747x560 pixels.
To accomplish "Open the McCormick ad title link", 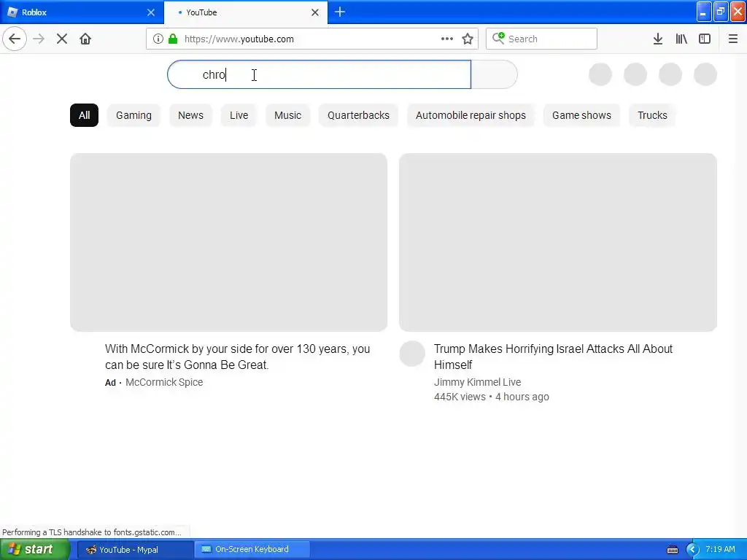I will pos(237,357).
